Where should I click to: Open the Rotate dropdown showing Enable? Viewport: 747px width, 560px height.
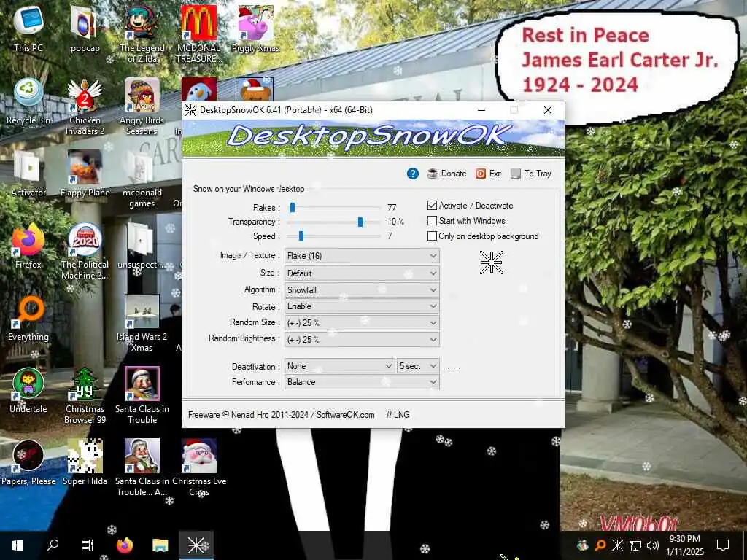[362, 306]
